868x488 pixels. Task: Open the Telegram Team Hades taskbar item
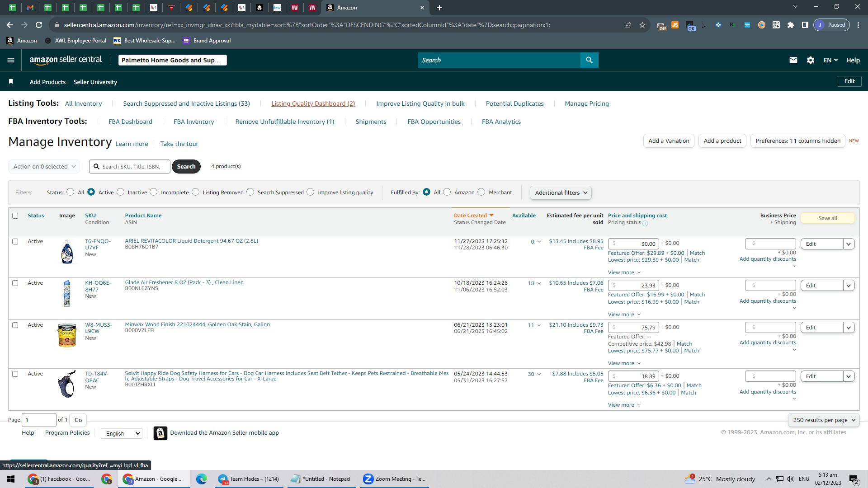coord(249,479)
